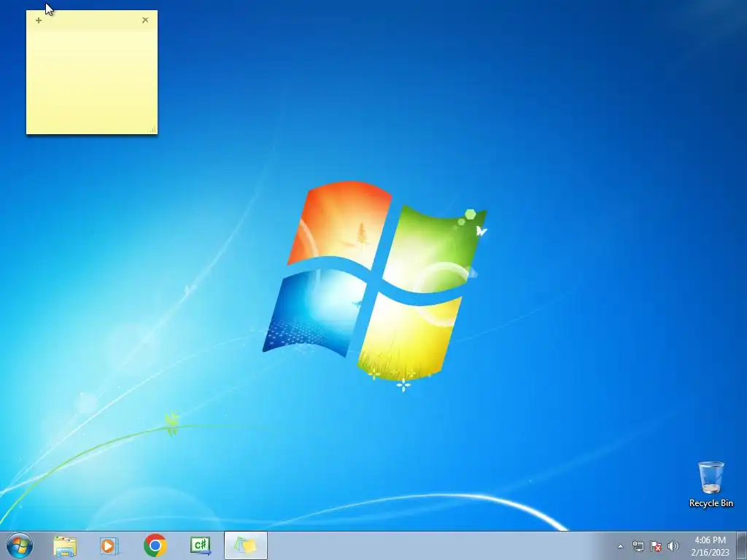The image size is (747, 560).
Task: Delete the sticky note using its X icon
Action: point(145,20)
